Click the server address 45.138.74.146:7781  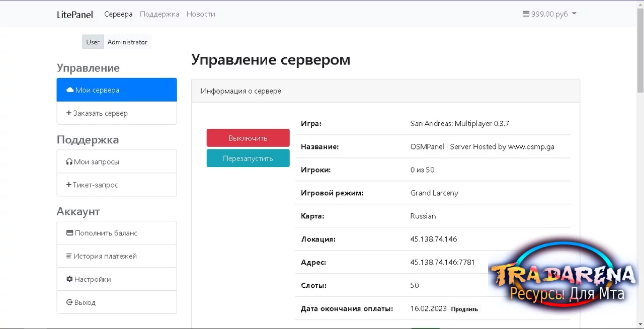443,262
